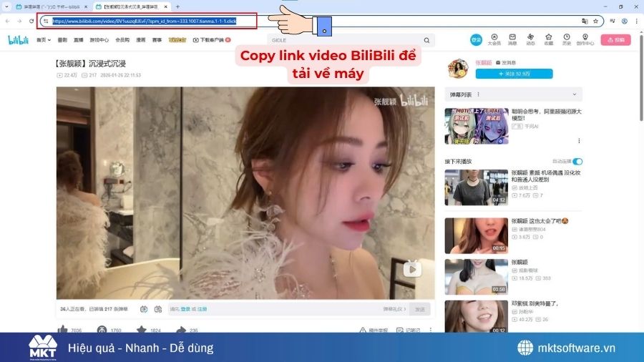Click the danmaku display toggle icon

pos(144,309)
